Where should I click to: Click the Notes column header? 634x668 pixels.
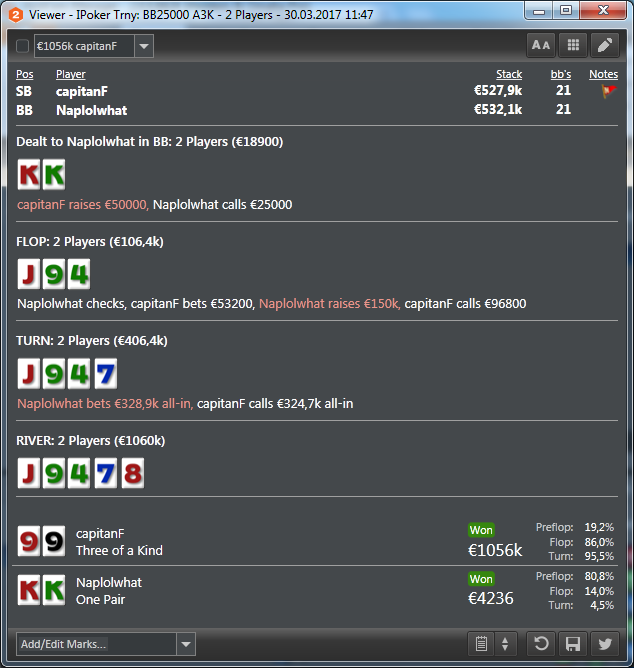603,74
